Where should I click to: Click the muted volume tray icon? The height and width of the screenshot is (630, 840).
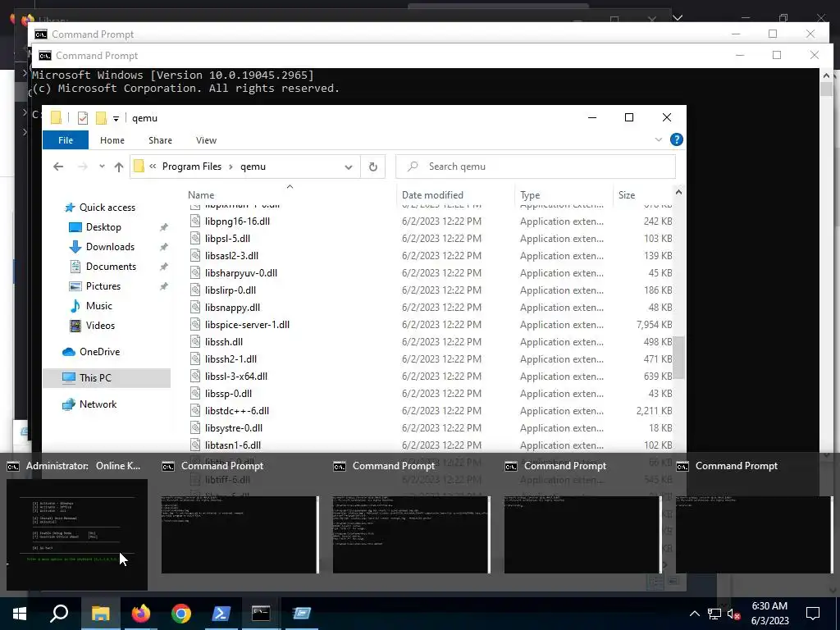pos(733,614)
